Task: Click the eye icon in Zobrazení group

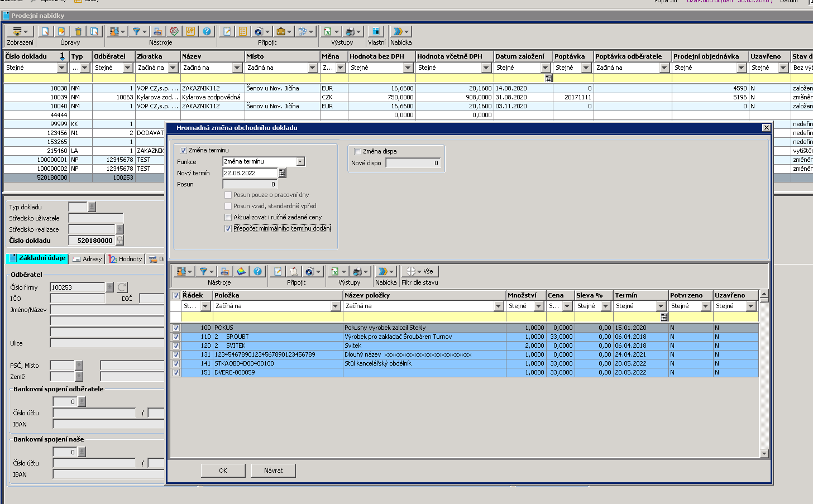Action: 17,32
